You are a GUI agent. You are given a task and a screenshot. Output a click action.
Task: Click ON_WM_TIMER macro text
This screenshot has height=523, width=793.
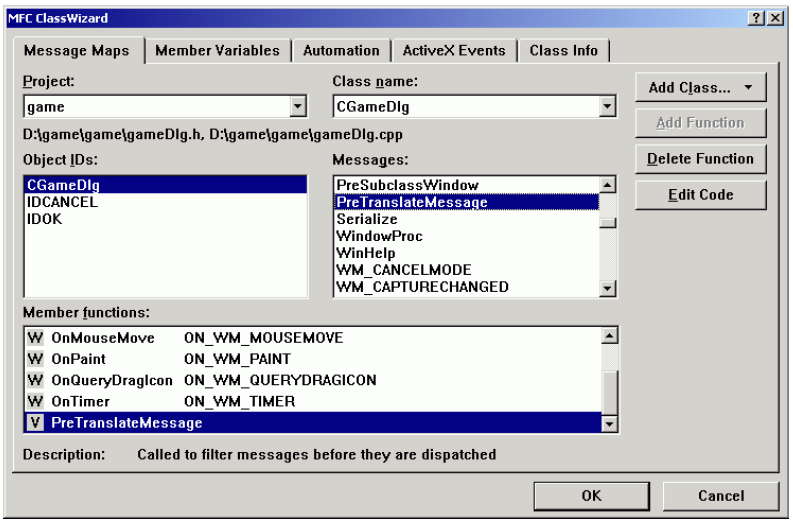pos(239,402)
